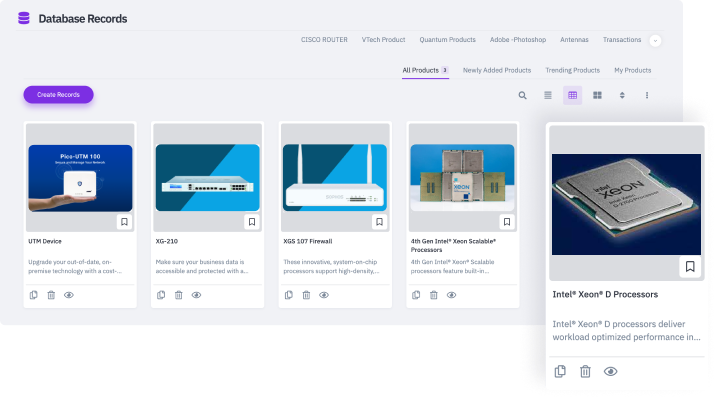
Task: Click the Database Records stack icon
Action: [x=24, y=18]
